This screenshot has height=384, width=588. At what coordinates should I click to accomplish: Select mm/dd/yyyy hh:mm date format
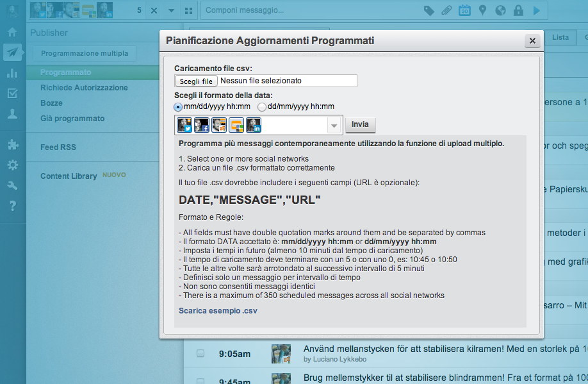pos(178,107)
